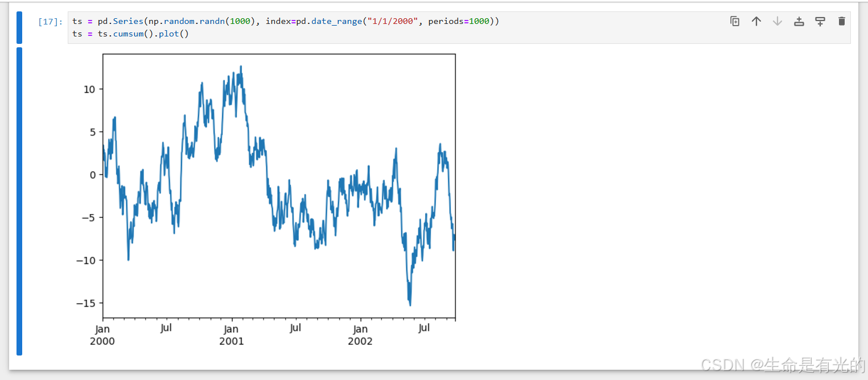Delete this cell with the trash icon
The height and width of the screenshot is (380, 868).
pos(842,22)
